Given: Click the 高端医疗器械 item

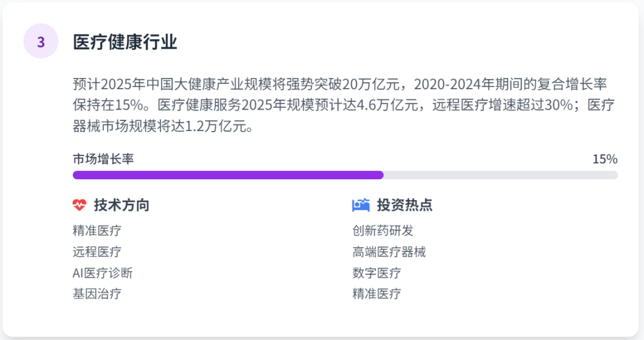Looking at the screenshot, I should tap(389, 252).
